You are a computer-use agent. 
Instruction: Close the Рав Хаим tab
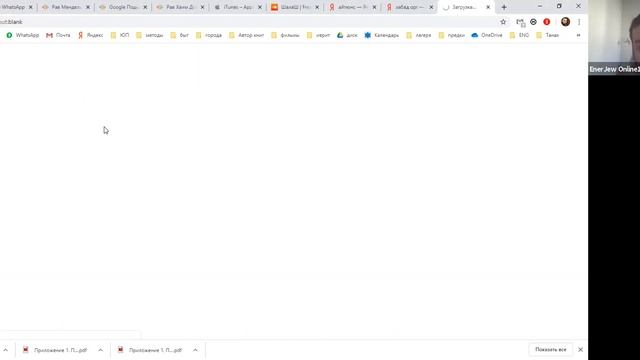(202, 7)
